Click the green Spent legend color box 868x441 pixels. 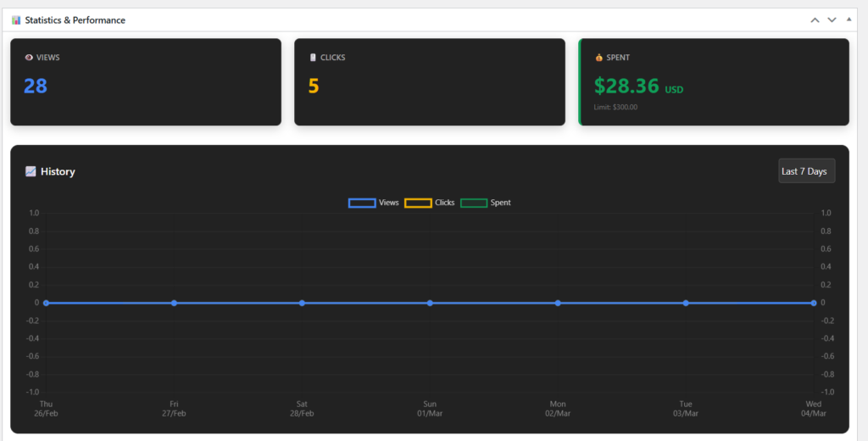(474, 203)
